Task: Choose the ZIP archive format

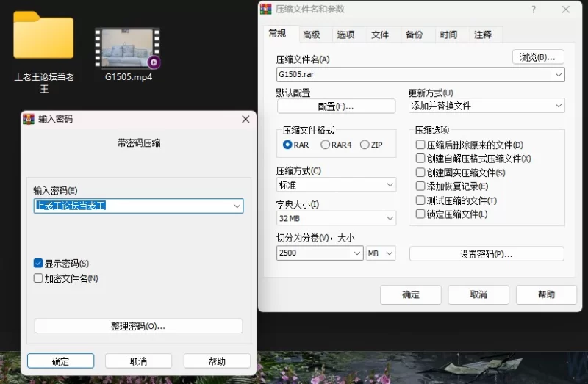Action: click(x=365, y=145)
